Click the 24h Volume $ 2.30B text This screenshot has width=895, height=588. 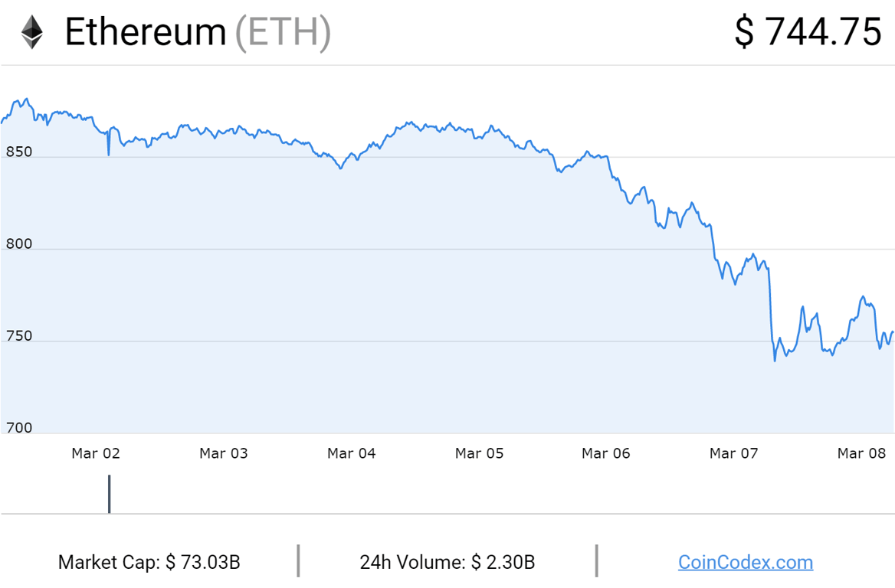tap(447, 563)
